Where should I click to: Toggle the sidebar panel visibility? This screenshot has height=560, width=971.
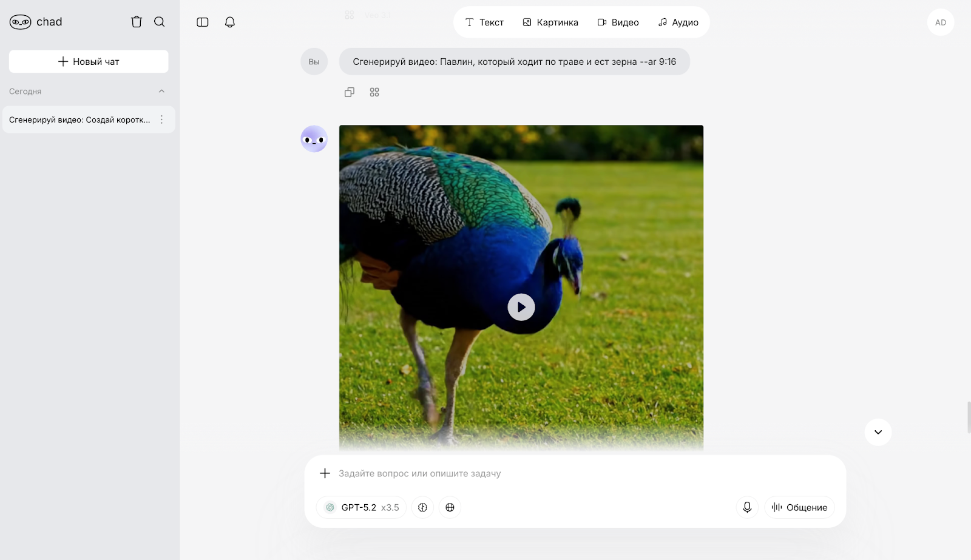tap(203, 22)
